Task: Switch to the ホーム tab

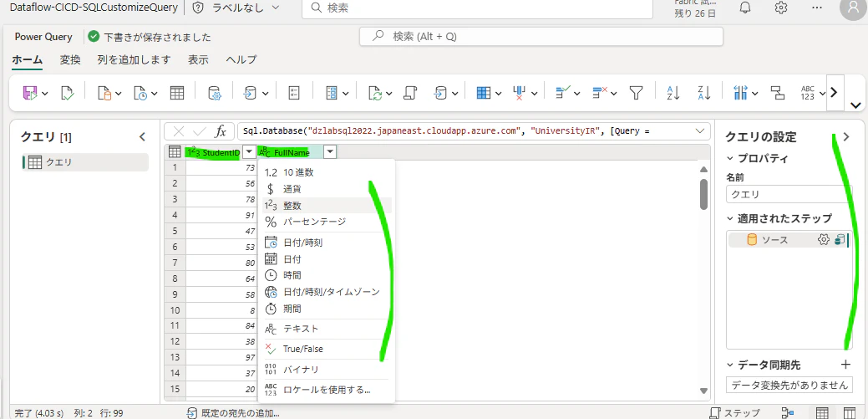Action: pos(27,60)
